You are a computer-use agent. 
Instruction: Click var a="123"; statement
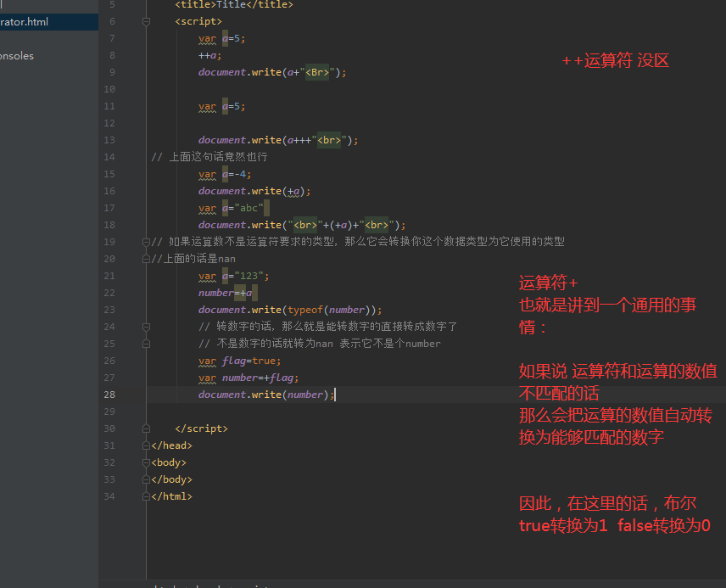[x=234, y=276]
